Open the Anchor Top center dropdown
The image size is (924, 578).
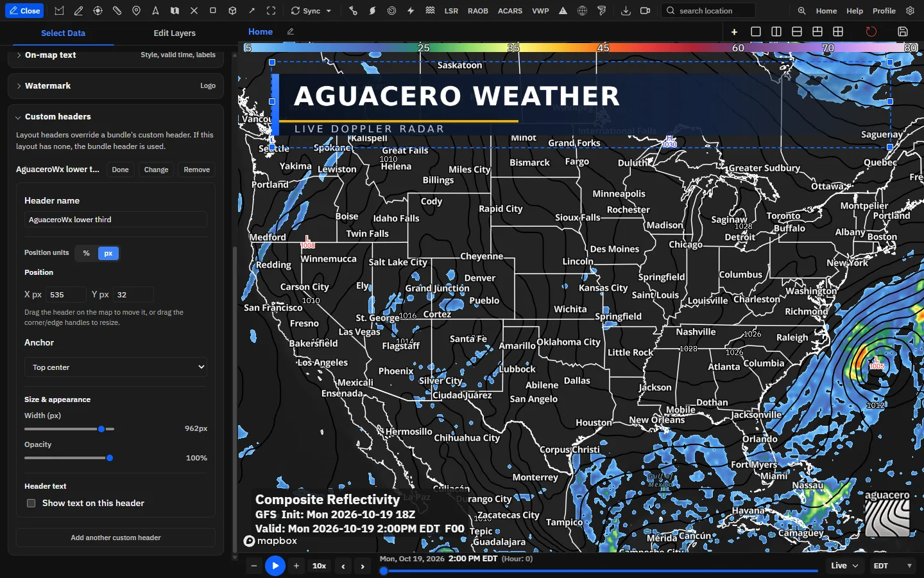tap(116, 367)
